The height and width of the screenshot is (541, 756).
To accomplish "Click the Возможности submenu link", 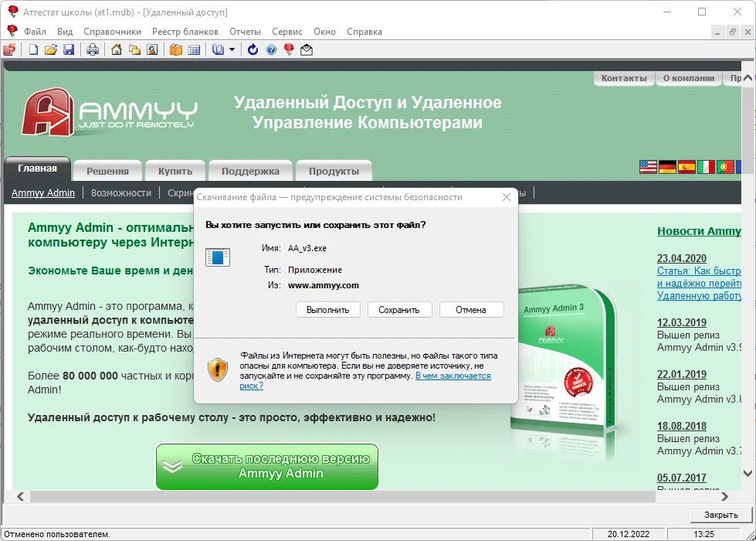I will pos(121,192).
